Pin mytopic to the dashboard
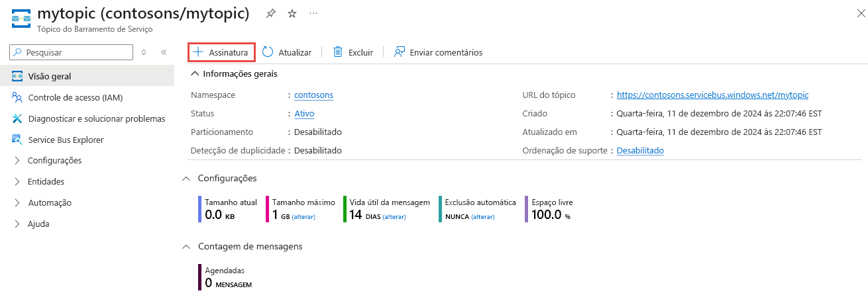The height and width of the screenshot is (305, 868). pyautogui.click(x=270, y=13)
